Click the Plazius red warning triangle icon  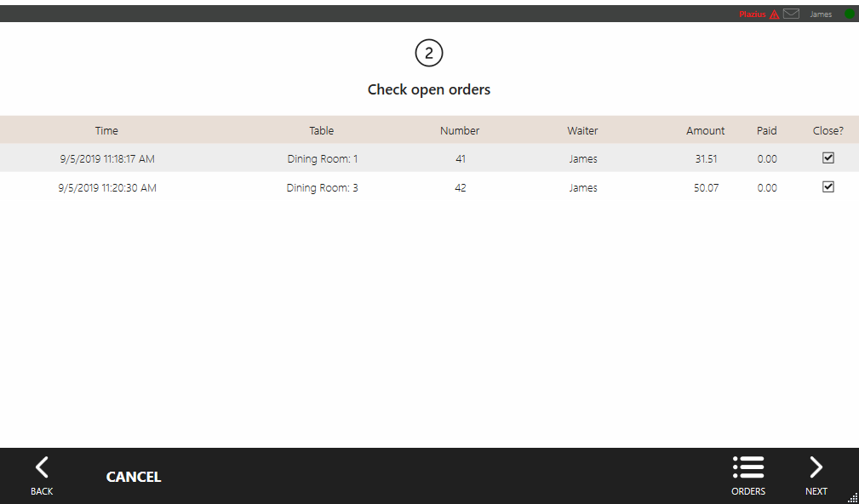(x=774, y=14)
